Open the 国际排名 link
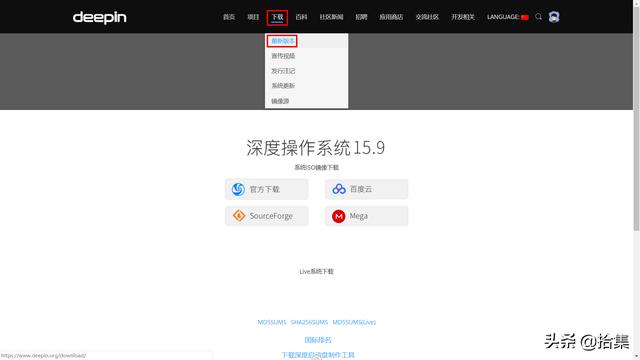Viewport: 640px width, 360px height. pyautogui.click(x=318, y=340)
